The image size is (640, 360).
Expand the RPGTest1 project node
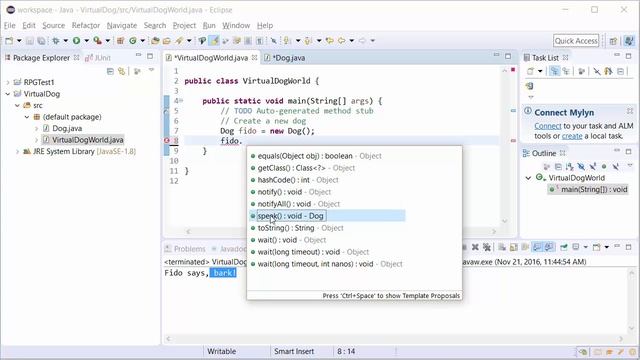tap(8, 82)
